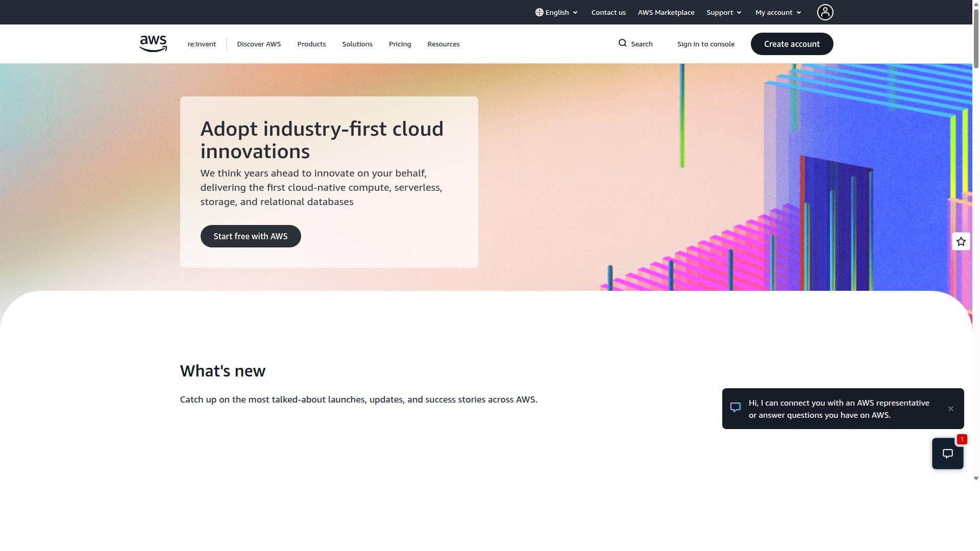Open the Products menu

pyautogui.click(x=311, y=44)
